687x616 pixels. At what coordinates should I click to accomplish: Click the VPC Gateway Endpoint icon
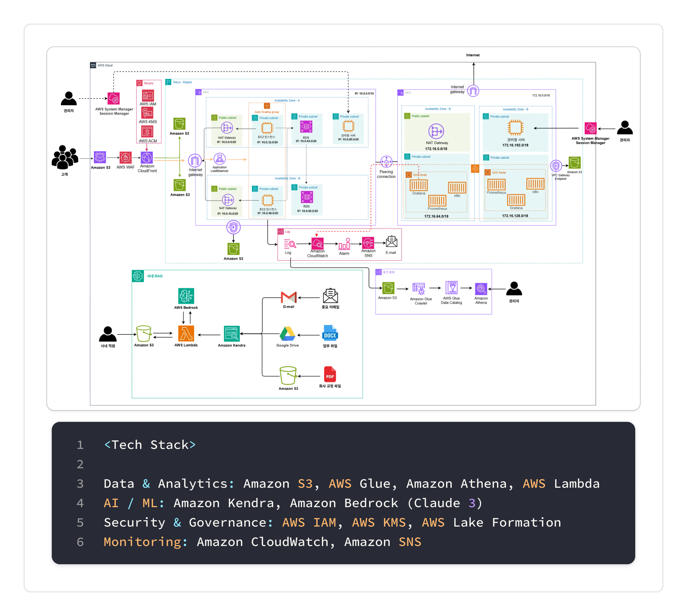pyautogui.click(x=556, y=166)
